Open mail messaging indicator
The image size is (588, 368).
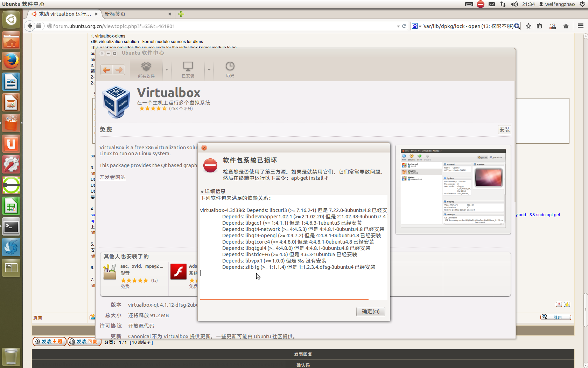(x=492, y=4)
